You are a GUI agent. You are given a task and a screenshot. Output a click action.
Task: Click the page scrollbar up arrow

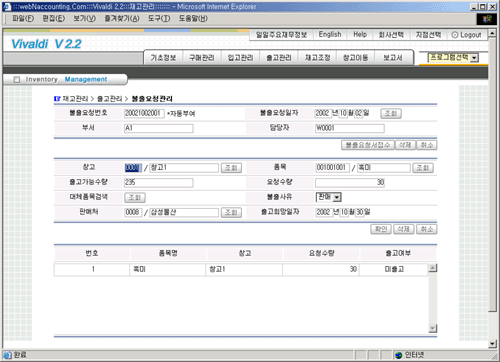pyautogui.click(x=492, y=34)
